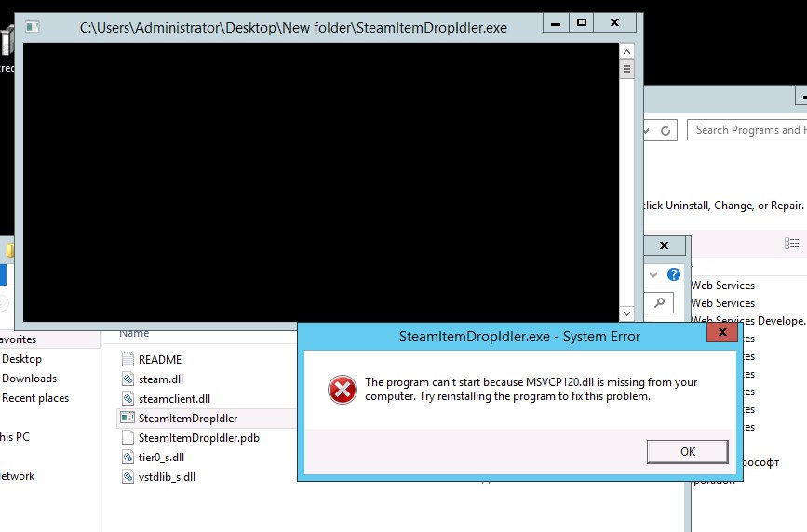Select the steamclient.dll file

click(x=174, y=399)
